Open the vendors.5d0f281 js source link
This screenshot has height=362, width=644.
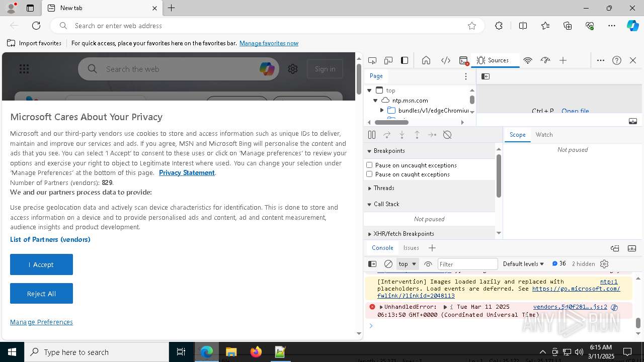[x=570, y=307]
